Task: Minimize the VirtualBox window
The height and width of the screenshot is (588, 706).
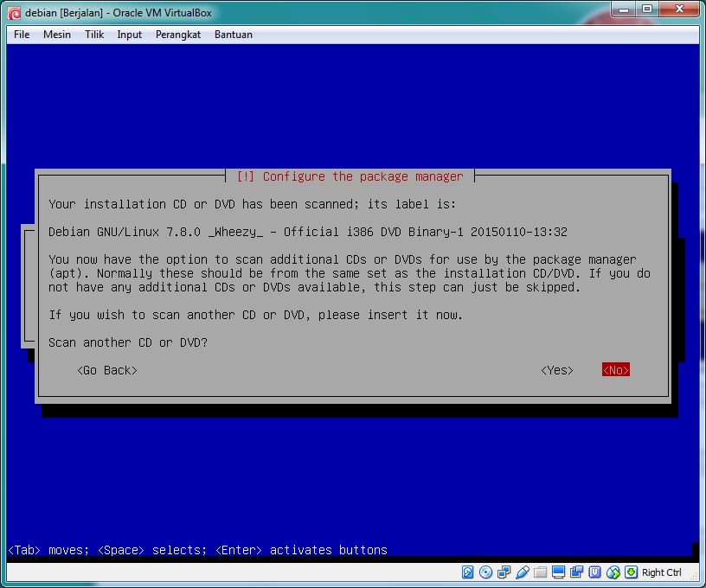Action: [624, 9]
